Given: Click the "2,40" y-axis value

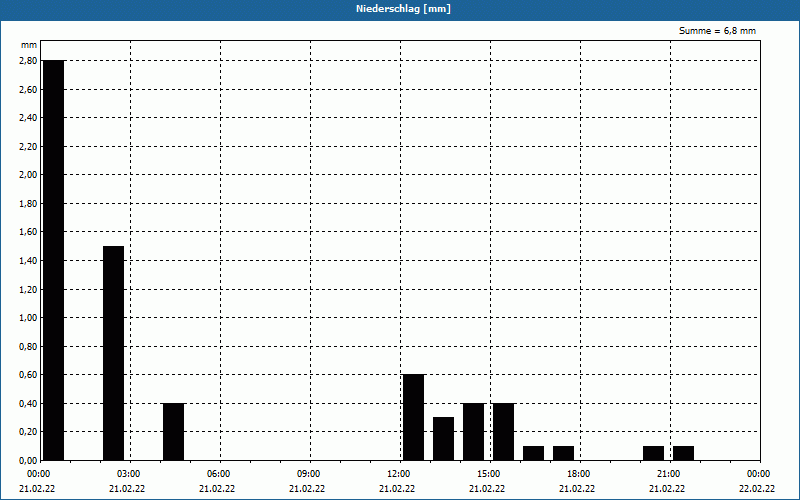Looking at the screenshot, I should (x=29, y=118).
